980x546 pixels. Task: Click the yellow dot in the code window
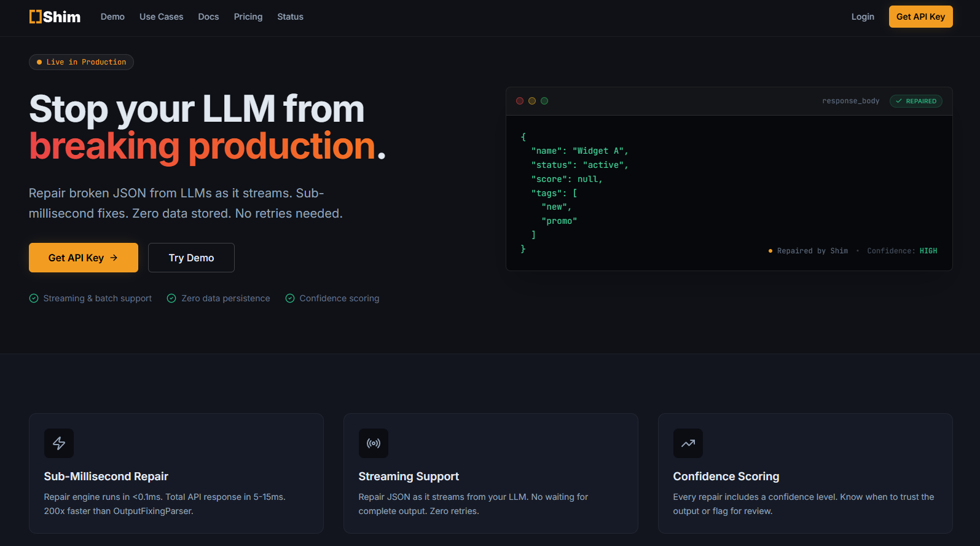[532, 101]
